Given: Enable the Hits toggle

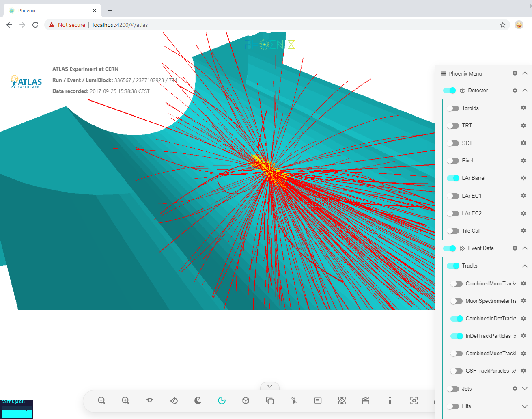Looking at the screenshot, I should [453, 406].
